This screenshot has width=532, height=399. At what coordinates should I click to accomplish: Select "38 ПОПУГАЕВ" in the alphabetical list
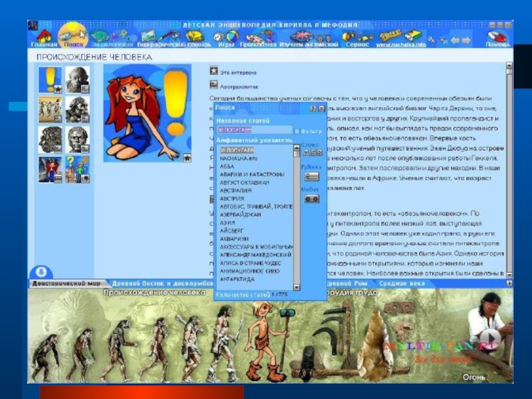[x=237, y=150]
